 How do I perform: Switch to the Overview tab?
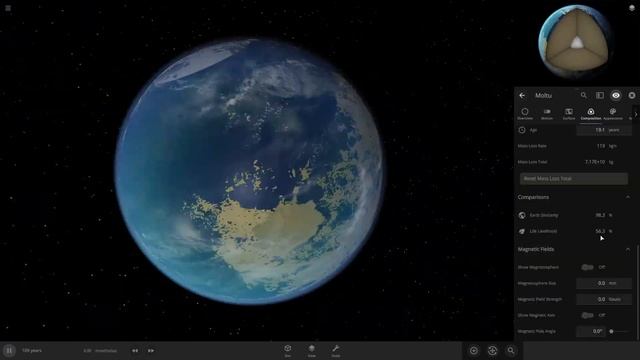click(x=525, y=113)
